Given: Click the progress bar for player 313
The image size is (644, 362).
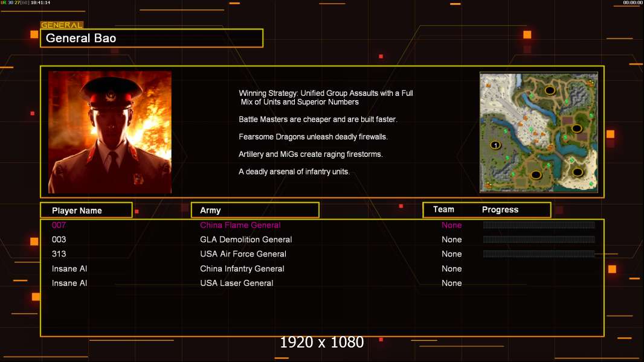Looking at the screenshot, I should (x=539, y=254).
